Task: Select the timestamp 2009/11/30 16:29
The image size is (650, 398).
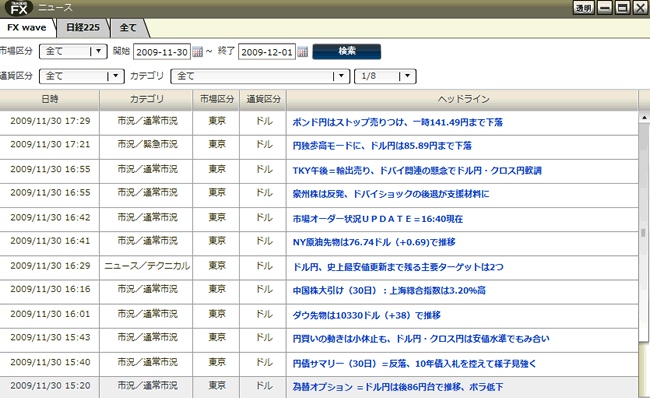Action: [50, 266]
